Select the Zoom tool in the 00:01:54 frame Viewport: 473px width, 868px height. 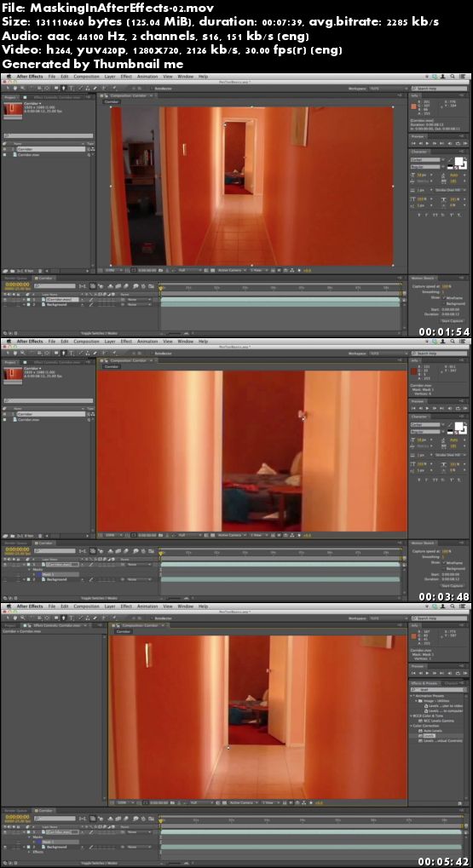[22, 88]
